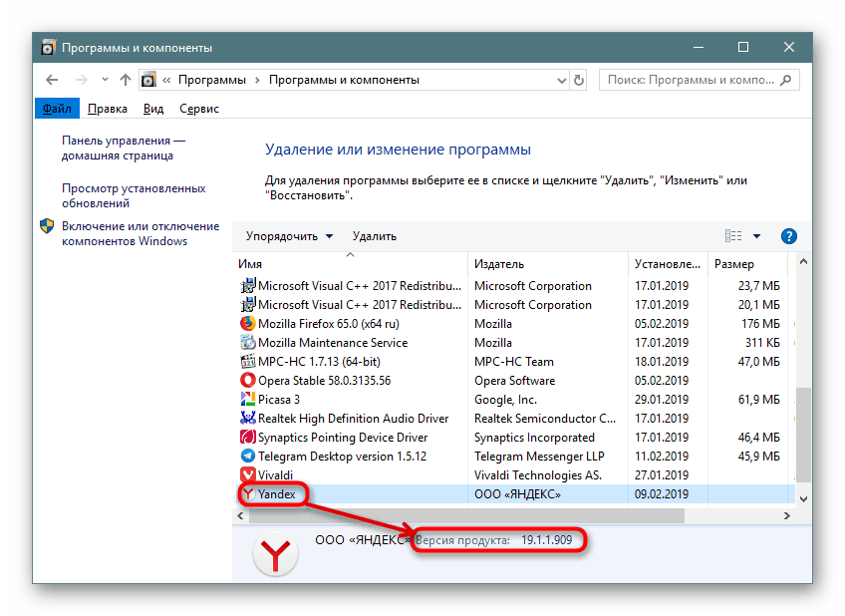
Task: Open the Сервис menu
Action: [x=199, y=109]
